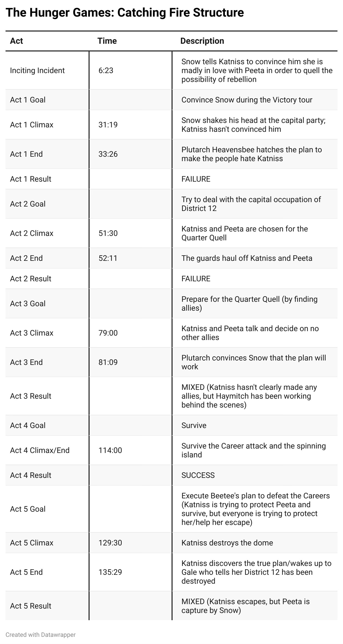
Task: Click the 81:09 time value
Action: tap(108, 362)
